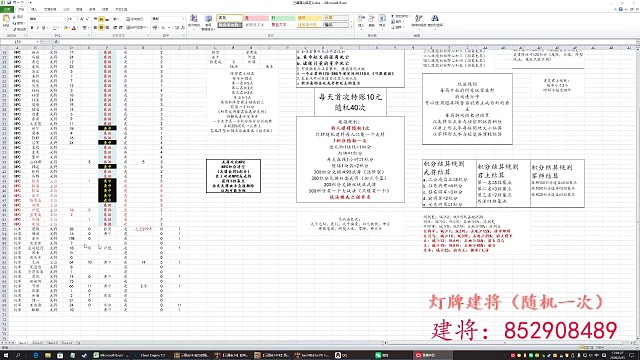The image size is (640, 360).
Task: Open the number format dropdown
Action: click(x=182, y=19)
